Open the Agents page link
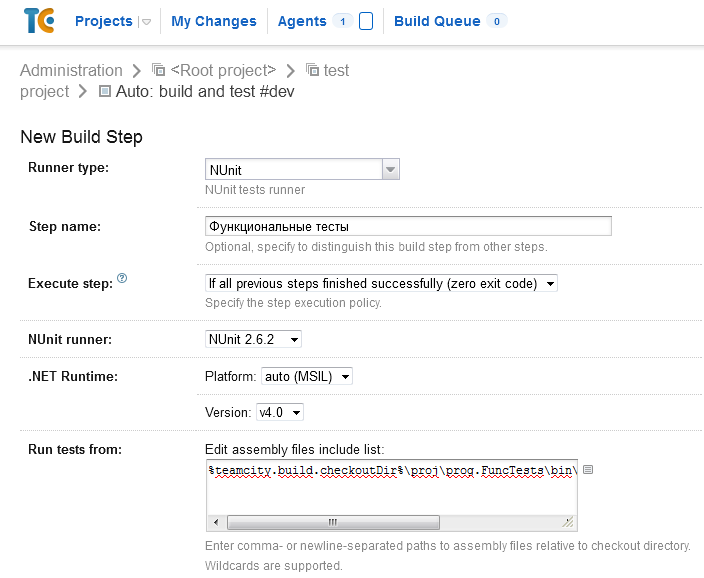This screenshot has height=578, width=704. tap(302, 21)
